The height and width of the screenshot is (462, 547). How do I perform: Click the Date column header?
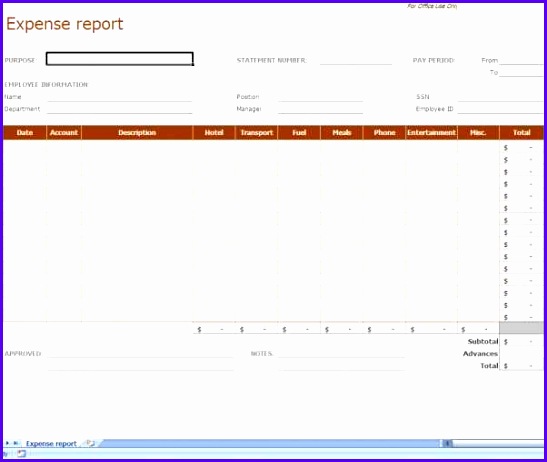pyautogui.click(x=25, y=133)
